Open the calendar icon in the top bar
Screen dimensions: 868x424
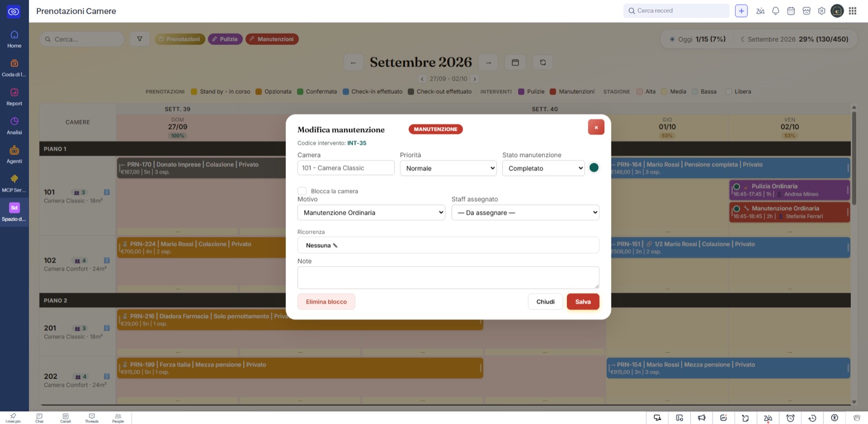click(791, 11)
